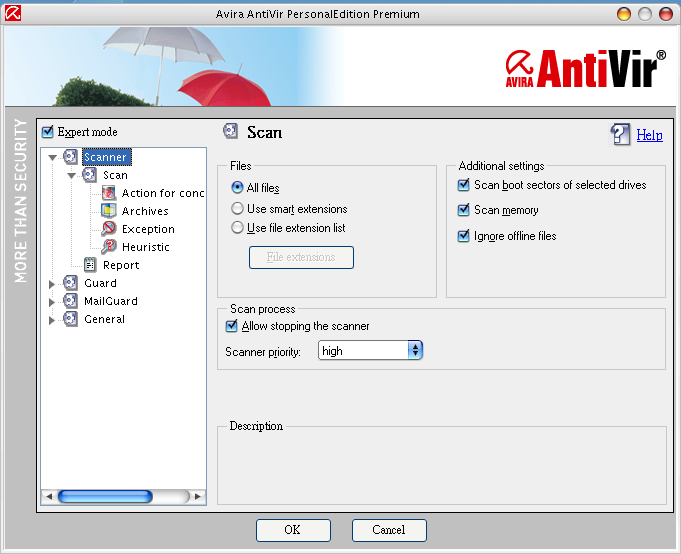
Task: Click the tree scrollbar right arrow
Action: coord(198,496)
